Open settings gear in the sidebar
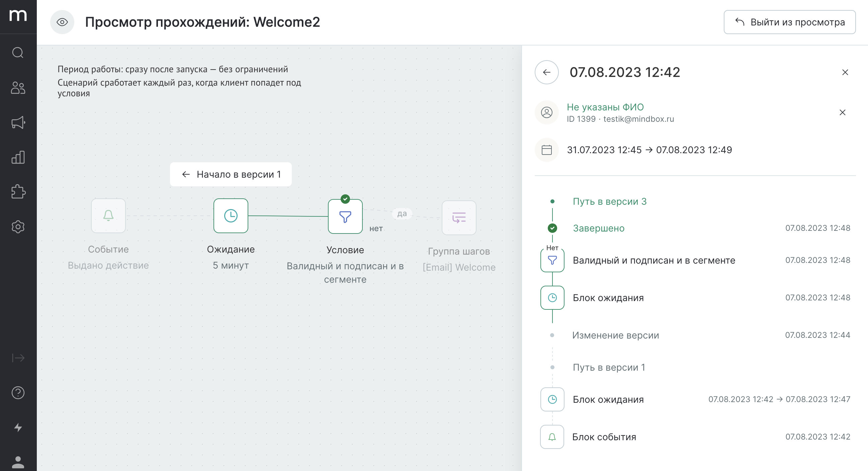 [18, 227]
